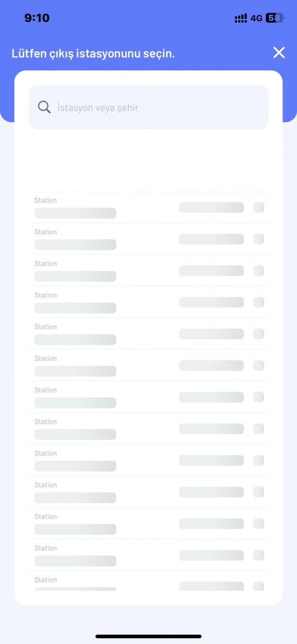Tap the 4G network label

256,18
